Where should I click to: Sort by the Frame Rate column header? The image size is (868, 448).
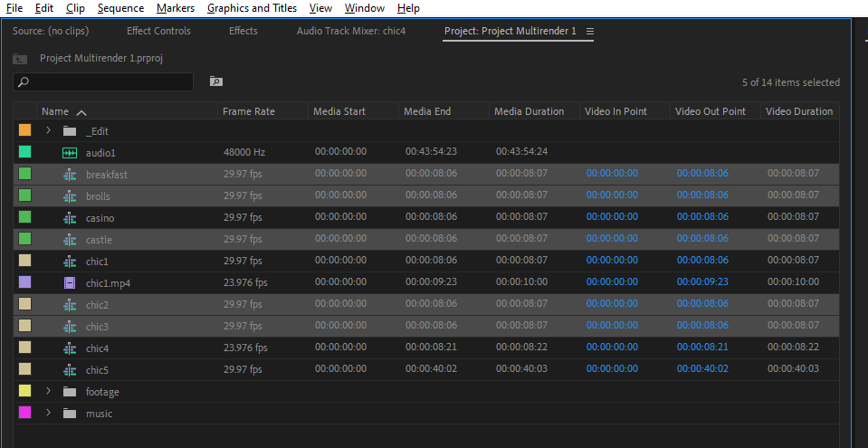[249, 111]
